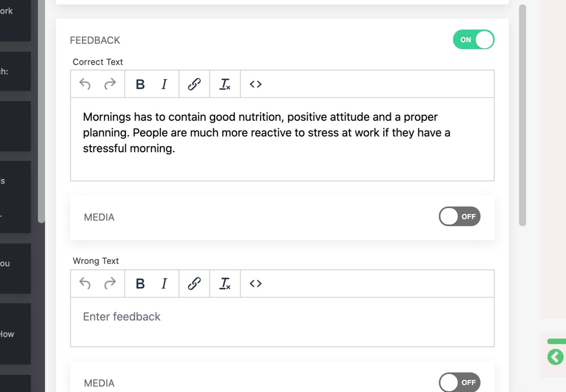Toggle italic in Correct Text toolbar

tap(164, 84)
